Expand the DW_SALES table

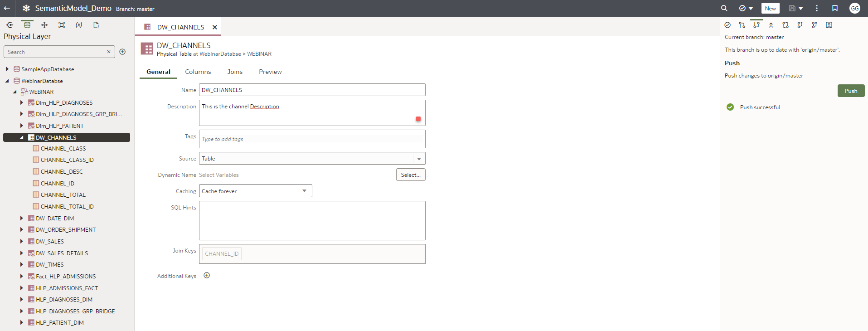click(x=21, y=241)
